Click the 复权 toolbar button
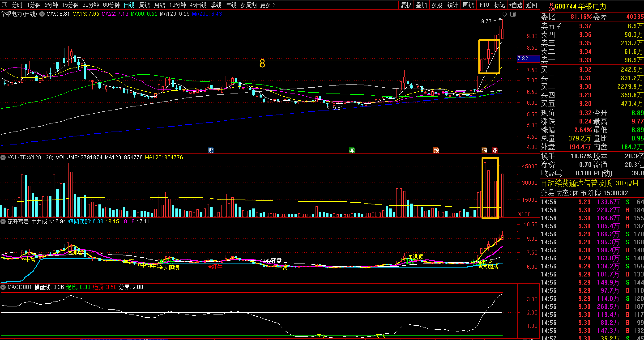The height and width of the screenshot is (340, 644). (406, 5)
